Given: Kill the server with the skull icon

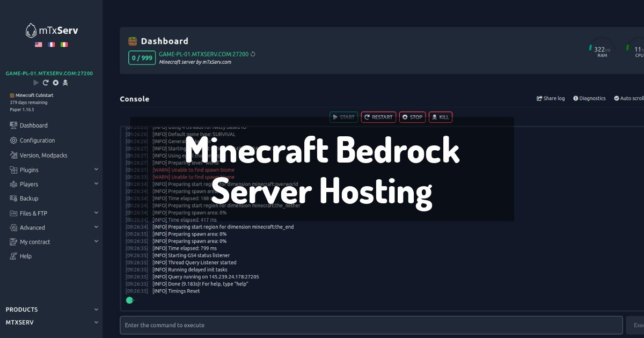Looking at the screenshot, I should click(65, 83).
